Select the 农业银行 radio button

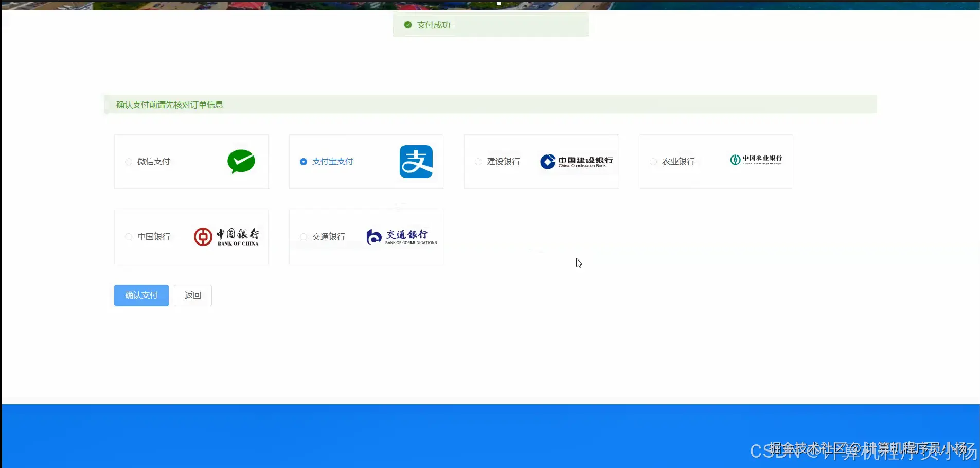(653, 162)
